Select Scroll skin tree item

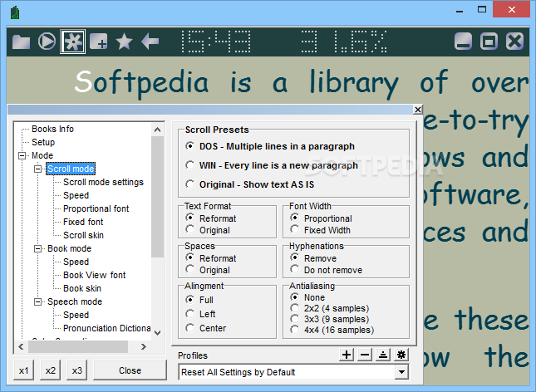coord(83,236)
